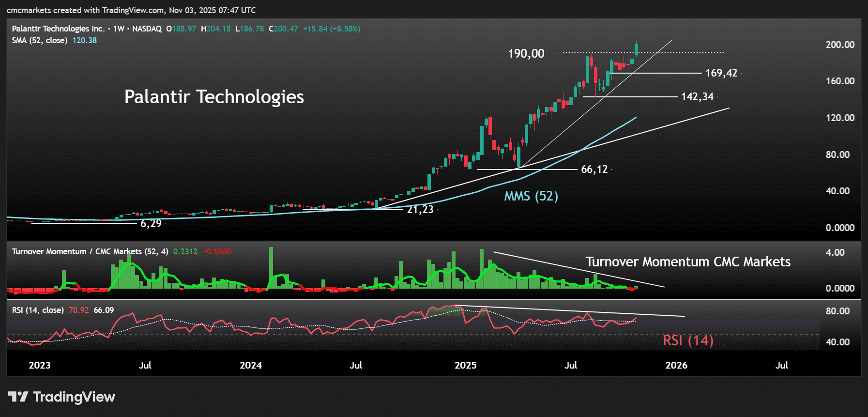Click the Palantir Technologies Inc. symbol title
868x417 pixels.
58,29
